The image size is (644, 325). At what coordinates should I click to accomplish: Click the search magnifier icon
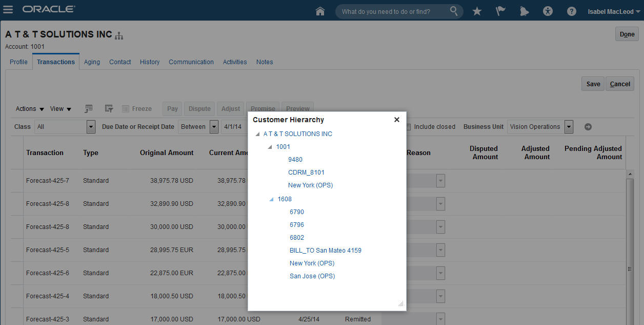coord(454,11)
